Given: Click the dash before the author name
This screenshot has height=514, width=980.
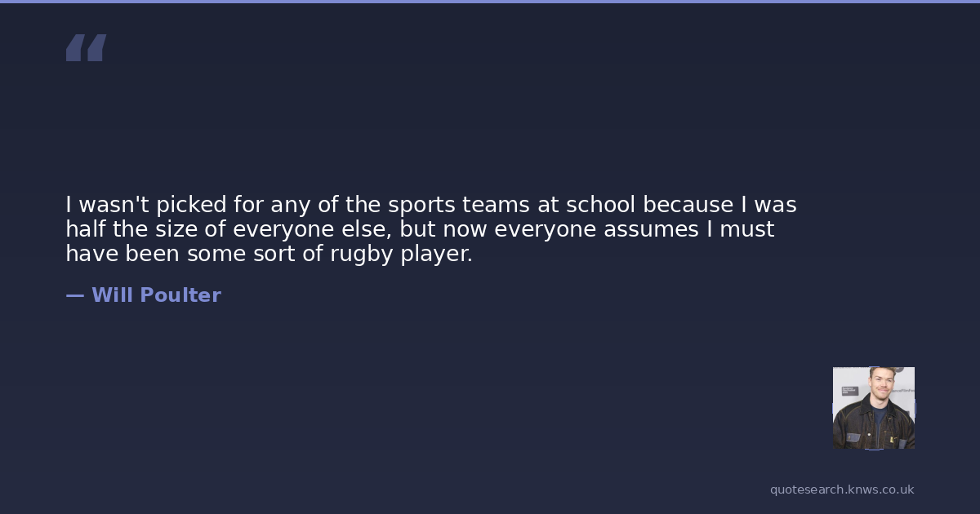Looking at the screenshot, I should tap(74, 295).
